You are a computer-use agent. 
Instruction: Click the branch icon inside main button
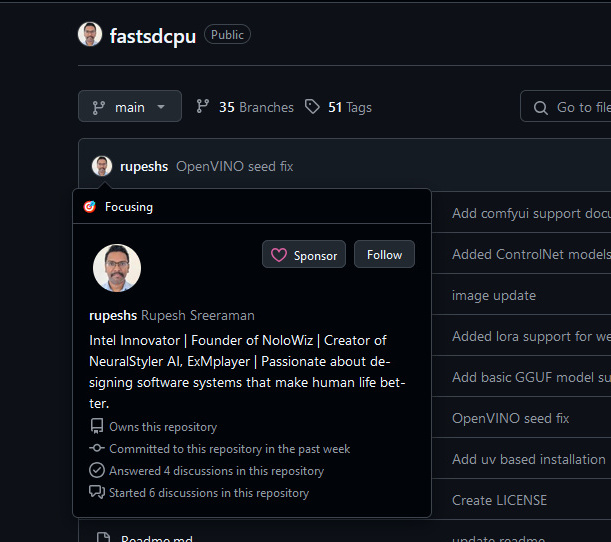pyautogui.click(x=99, y=108)
